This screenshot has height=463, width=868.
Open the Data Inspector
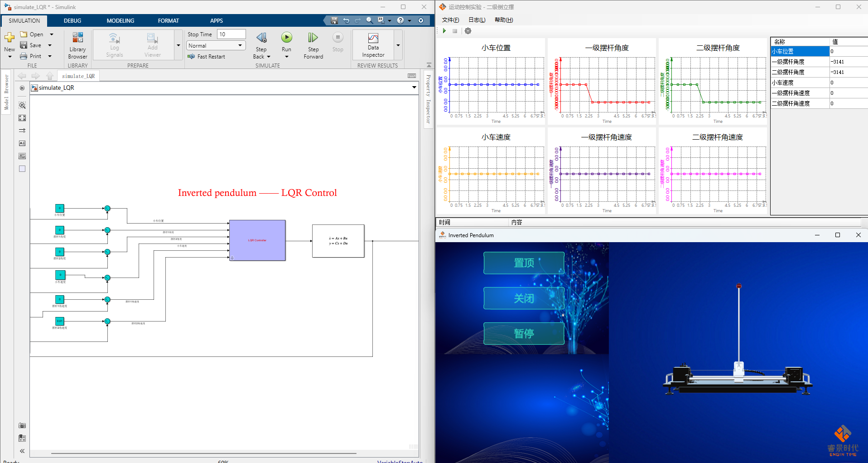373,45
